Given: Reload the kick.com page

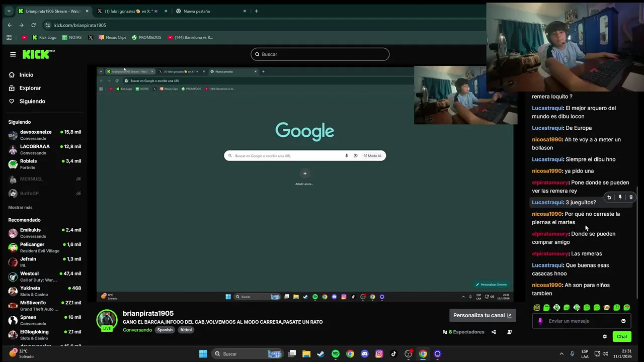Looking at the screenshot, I should pos(33,25).
